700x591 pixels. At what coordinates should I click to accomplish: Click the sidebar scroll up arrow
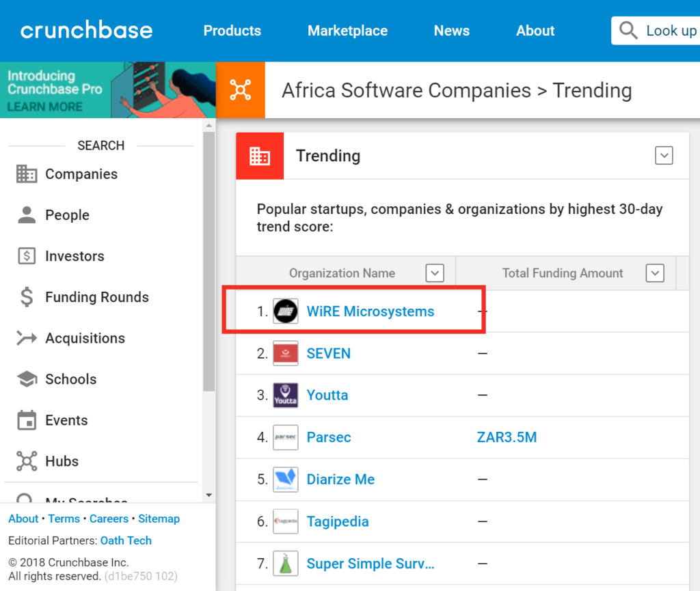click(x=208, y=126)
